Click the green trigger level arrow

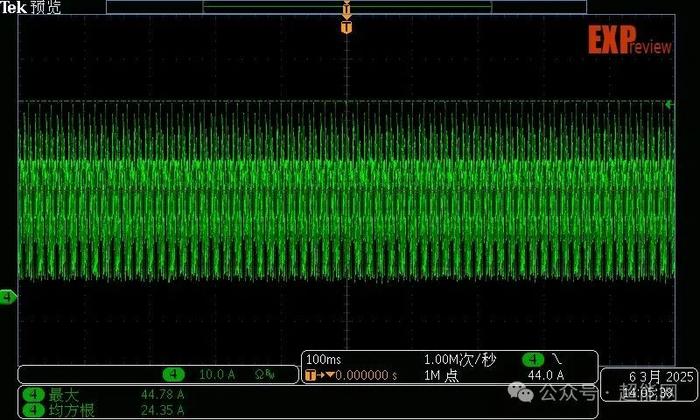tap(669, 105)
